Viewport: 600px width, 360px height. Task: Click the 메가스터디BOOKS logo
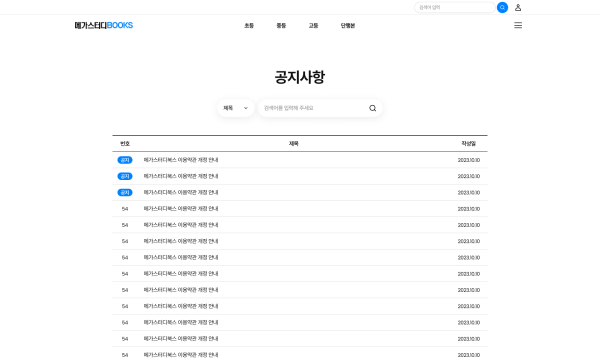(104, 25)
